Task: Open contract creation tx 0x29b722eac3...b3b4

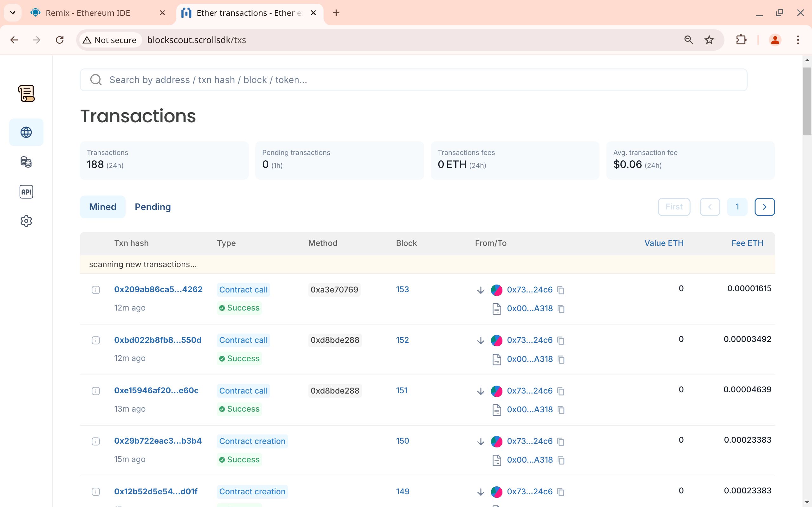Action: 158,441
